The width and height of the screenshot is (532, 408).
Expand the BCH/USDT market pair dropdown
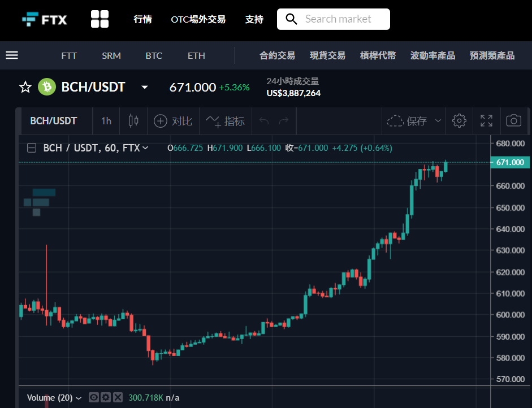coord(145,87)
